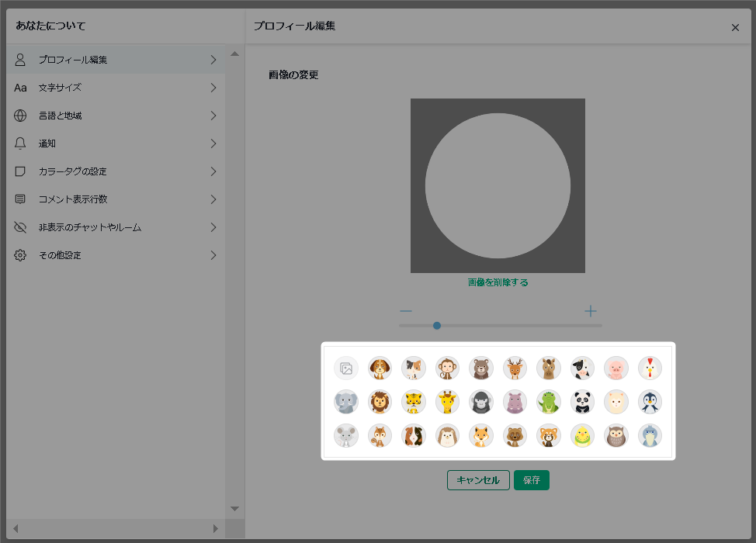Choose the panda avatar
The height and width of the screenshot is (543, 756).
tap(582, 403)
